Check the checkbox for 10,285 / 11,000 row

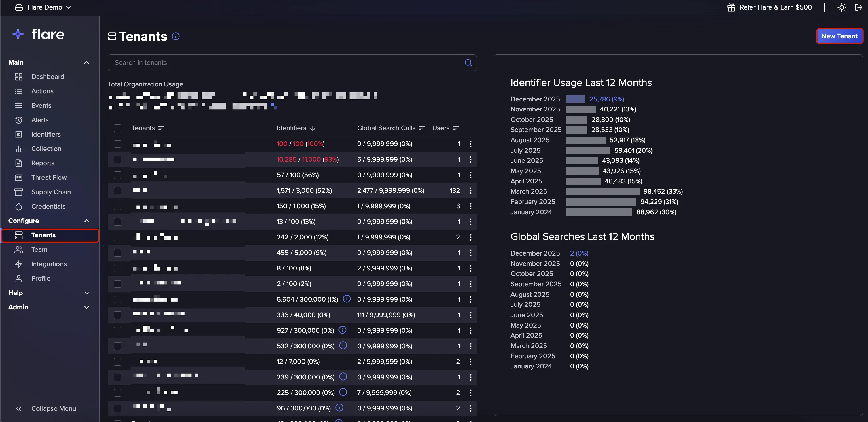pyautogui.click(x=118, y=160)
